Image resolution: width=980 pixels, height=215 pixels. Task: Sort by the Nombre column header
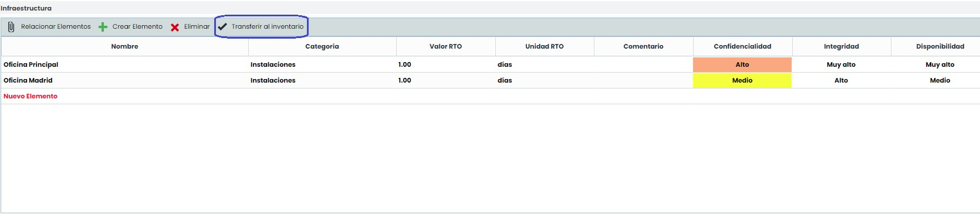click(124, 46)
